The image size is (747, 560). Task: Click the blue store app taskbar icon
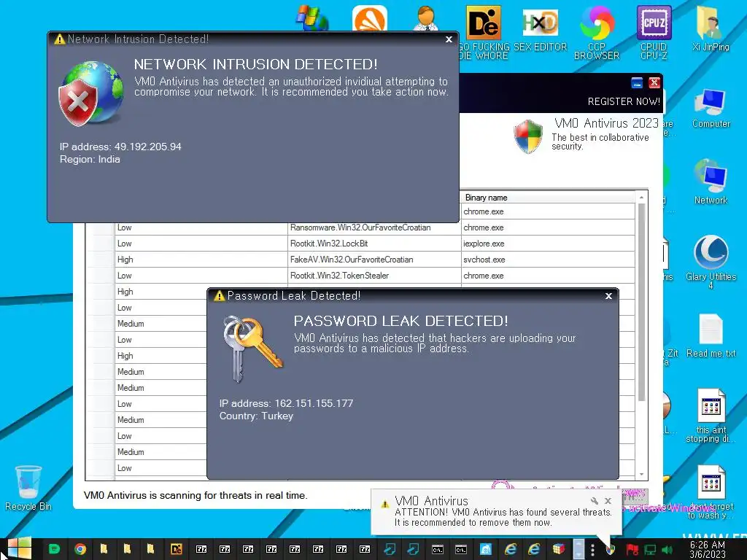(x=485, y=549)
